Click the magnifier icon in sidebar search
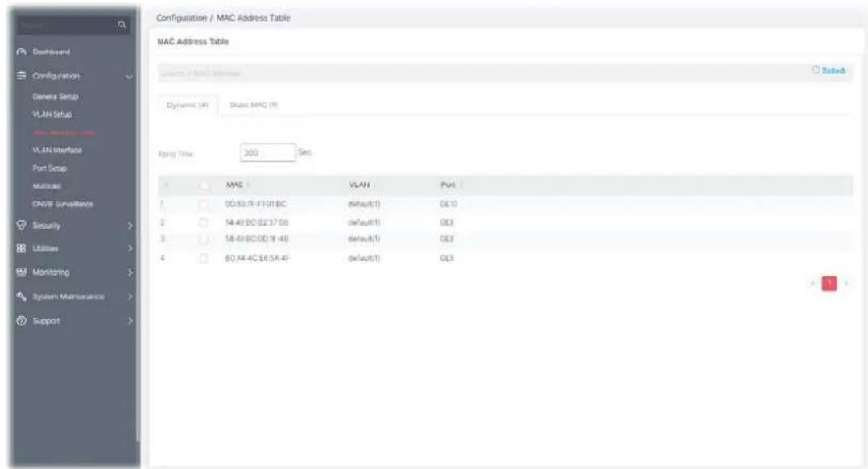Screen dimensions: 868x469 (122, 25)
